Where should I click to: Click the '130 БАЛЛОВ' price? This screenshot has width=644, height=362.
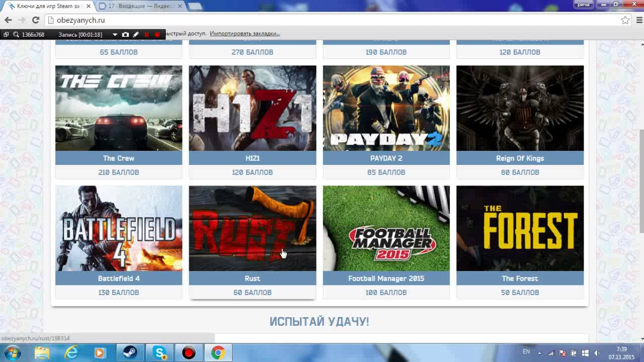(118, 292)
